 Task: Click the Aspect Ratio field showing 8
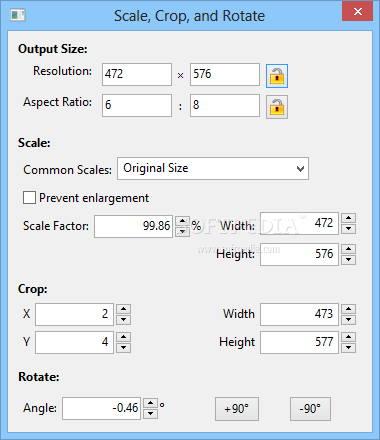click(x=225, y=105)
